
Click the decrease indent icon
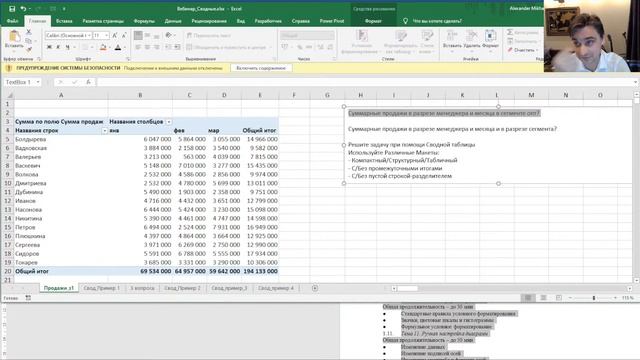coord(168,47)
